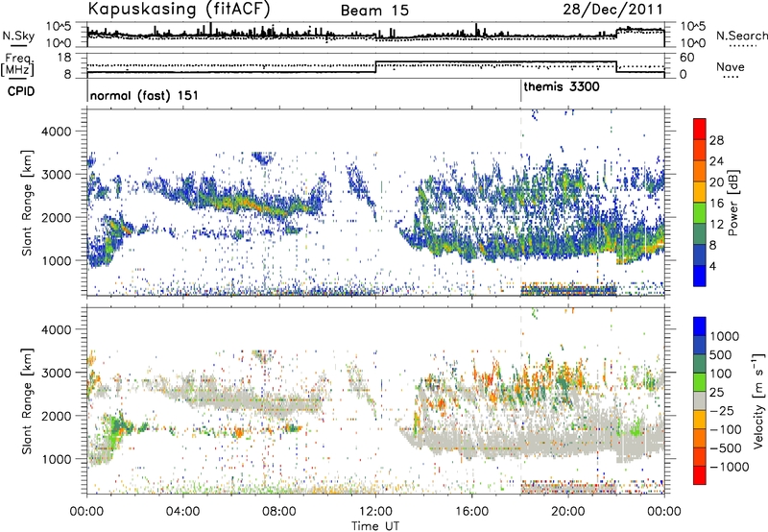The height and width of the screenshot is (532, 768).
Task: Click "Slant Range [km]" label of power panel
Action: pos(27,203)
